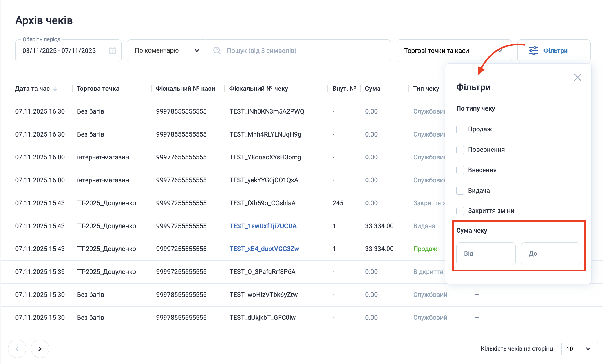Enable the Повернення filter checkbox

460,150
